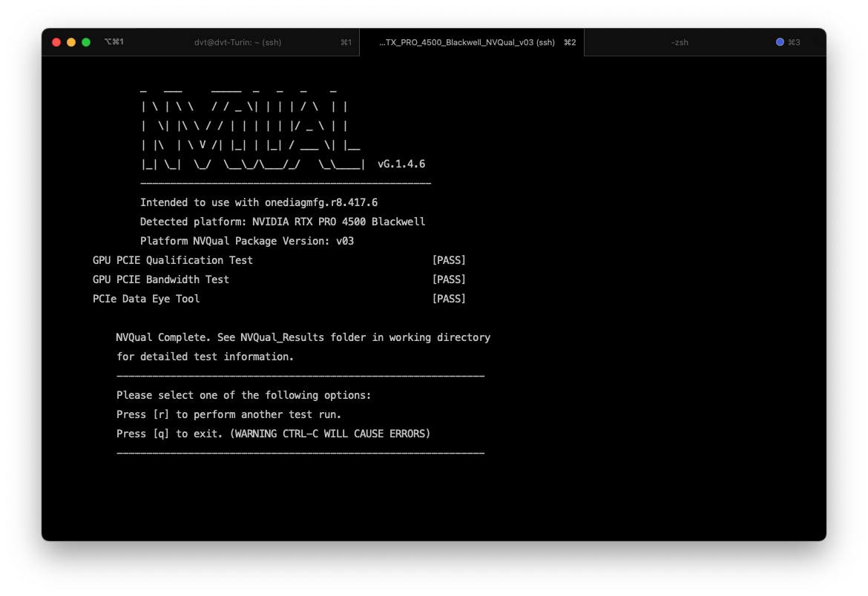Viewport: 868px width, 596px height.
Task: Click the ⌘3 shortcut badge on zsh tab
Action: click(794, 42)
